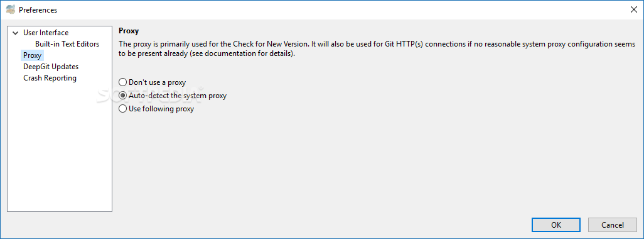Click the Preferences window title text
This screenshot has width=644, height=239.
[x=38, y=10]
